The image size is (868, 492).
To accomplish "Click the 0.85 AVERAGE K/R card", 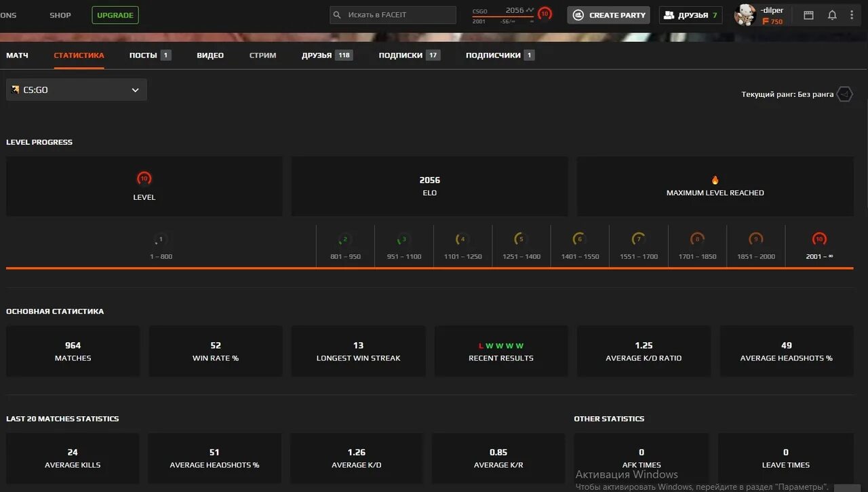I will coord(498,458).
